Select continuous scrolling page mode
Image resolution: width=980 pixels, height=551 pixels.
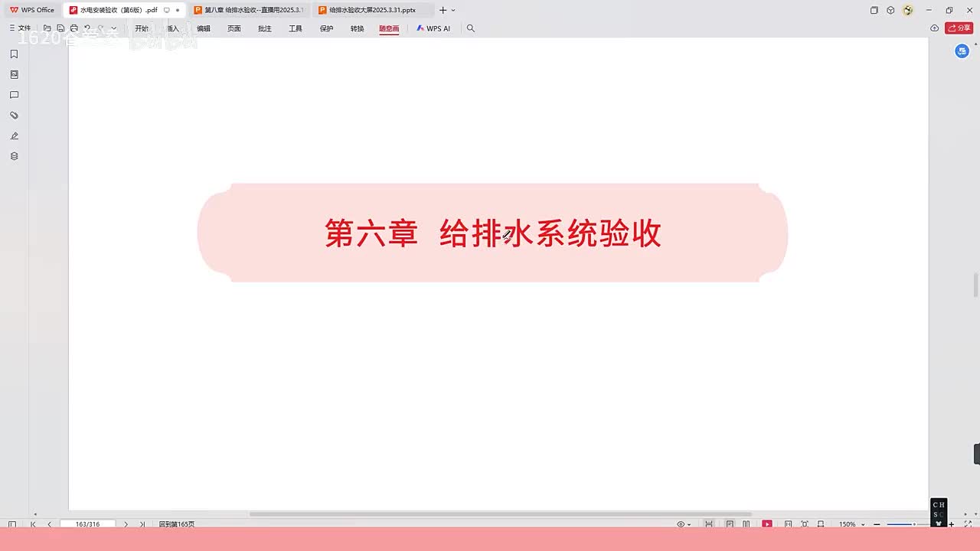[x=709, y=524]
